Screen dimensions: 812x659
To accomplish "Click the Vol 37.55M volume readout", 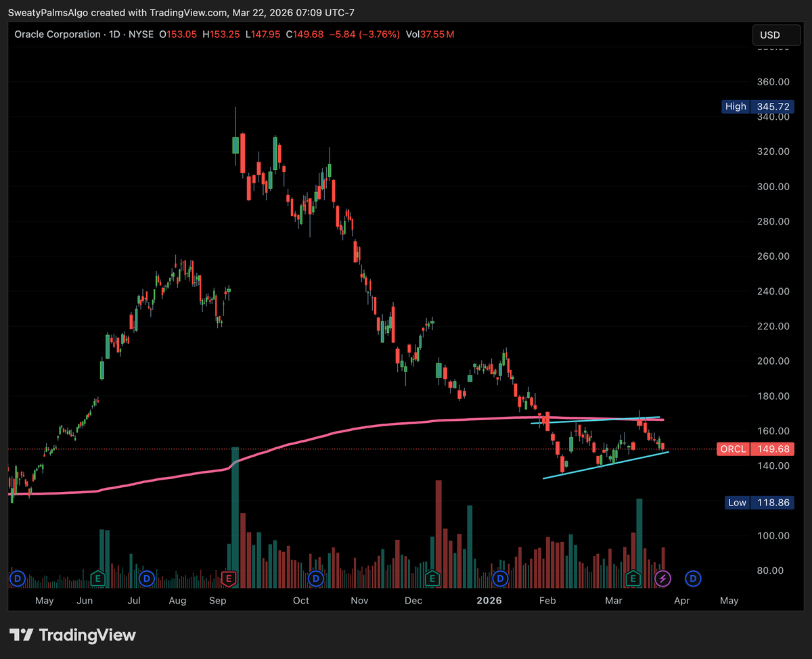I will click(429, 34).
